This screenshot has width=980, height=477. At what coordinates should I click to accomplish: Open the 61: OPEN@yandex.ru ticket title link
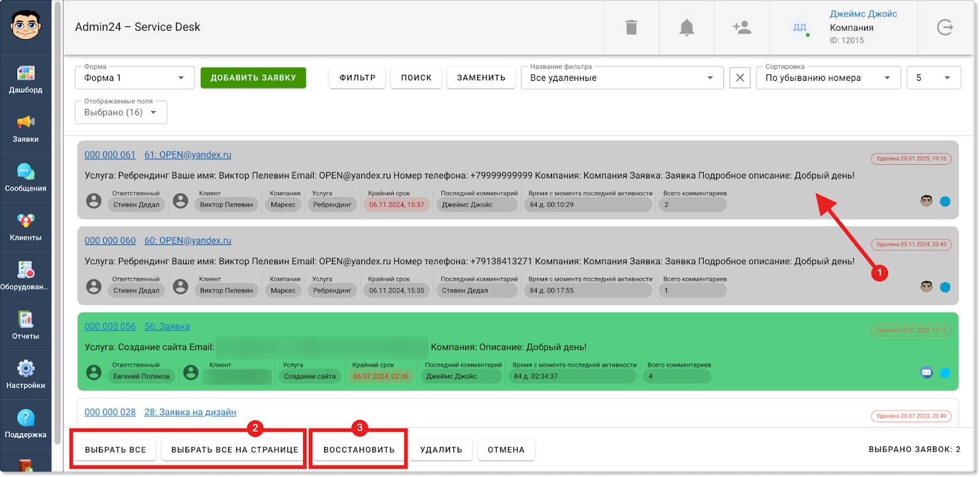(188, 155)
